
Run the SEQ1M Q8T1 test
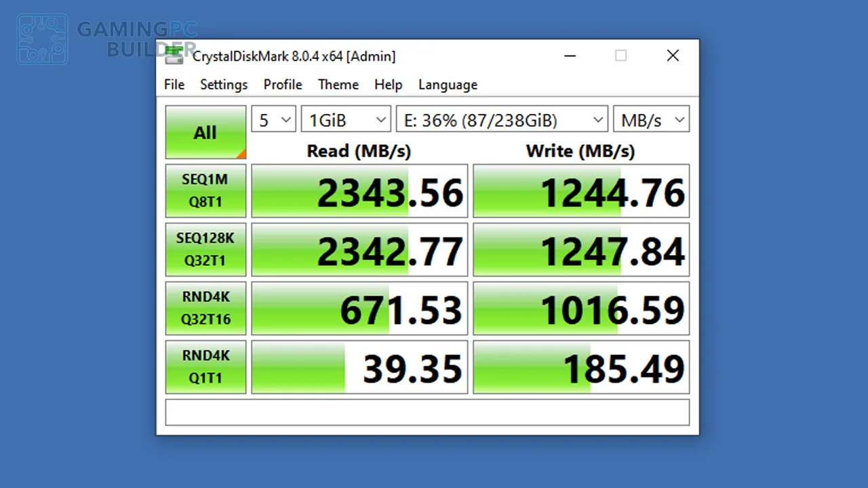point(205,190)
